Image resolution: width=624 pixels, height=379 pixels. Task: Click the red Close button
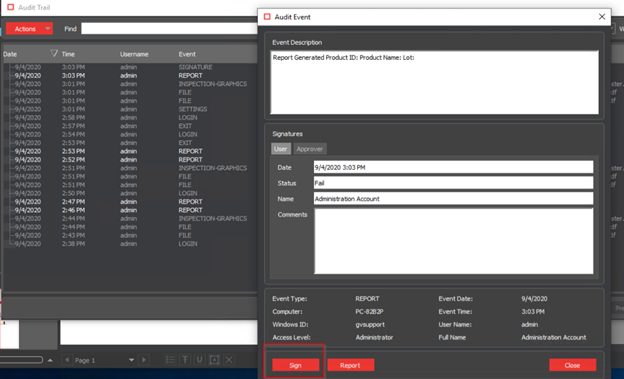pyautogui.click(x=572, y=365)
